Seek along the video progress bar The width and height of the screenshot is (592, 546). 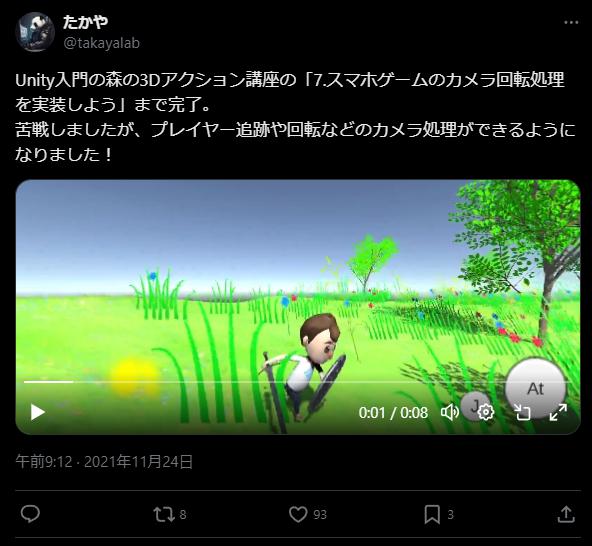[298, 382]
